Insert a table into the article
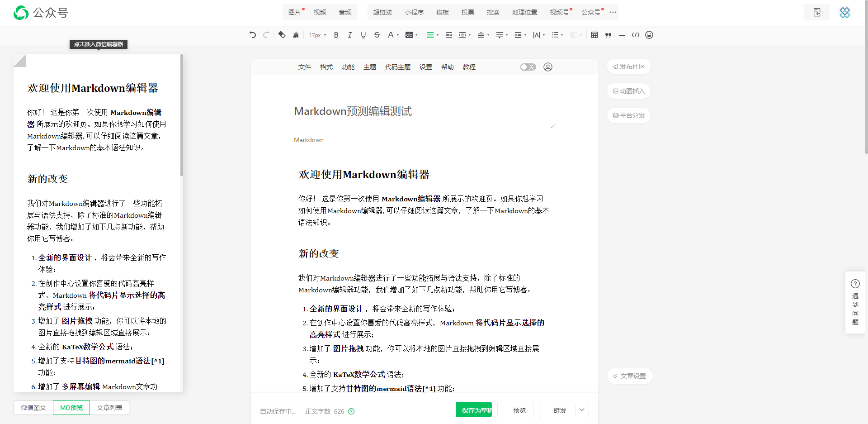Screen dimensions: 868x424 [x=594, y=35]
